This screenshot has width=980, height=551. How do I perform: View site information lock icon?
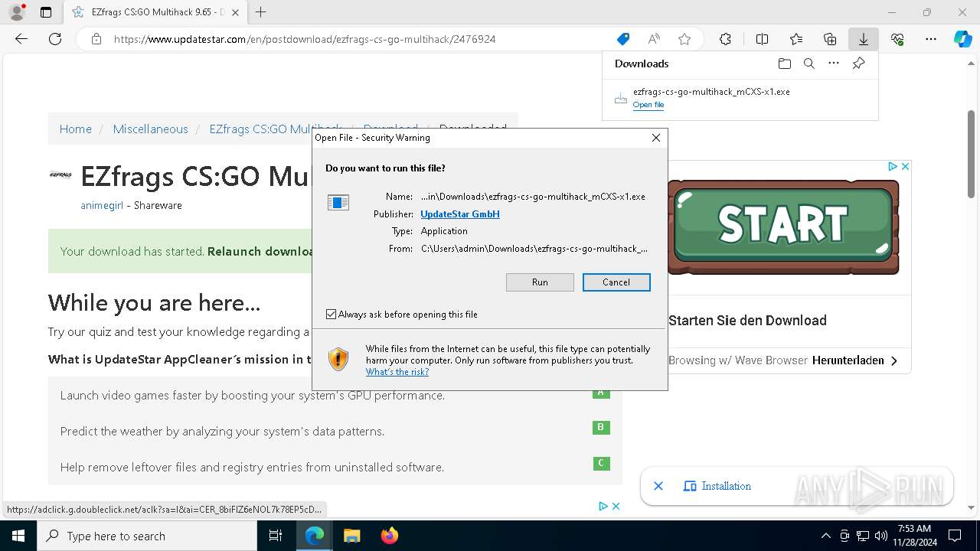tap(96, 39)
